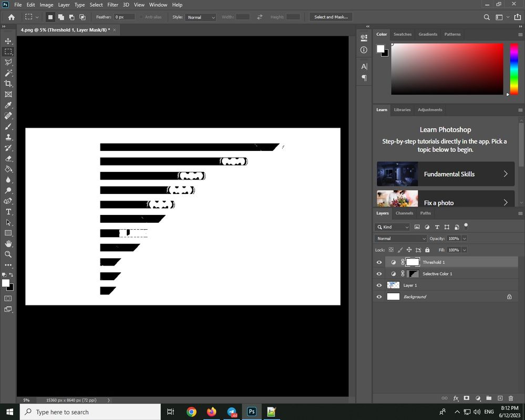Viewport: 525px width, 420px height.
Task: Create a new layer with plus icon
Action: click(x=500, y=398)
